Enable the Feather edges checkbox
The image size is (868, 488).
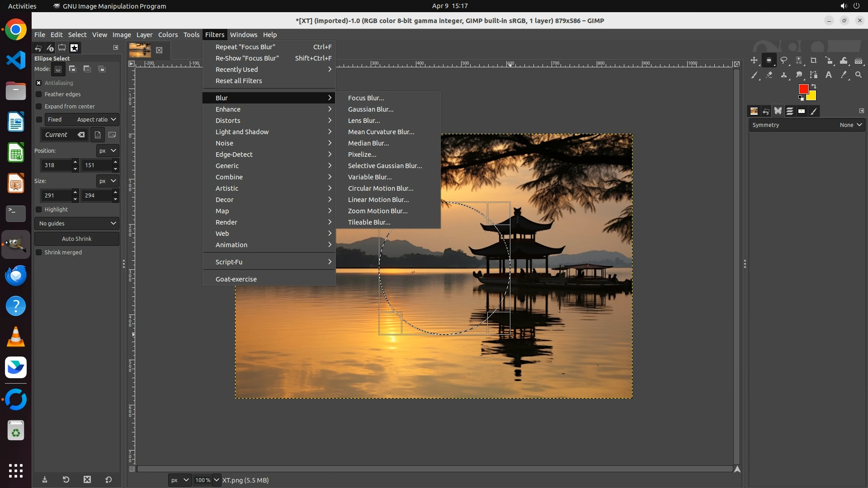pos(39,94)
